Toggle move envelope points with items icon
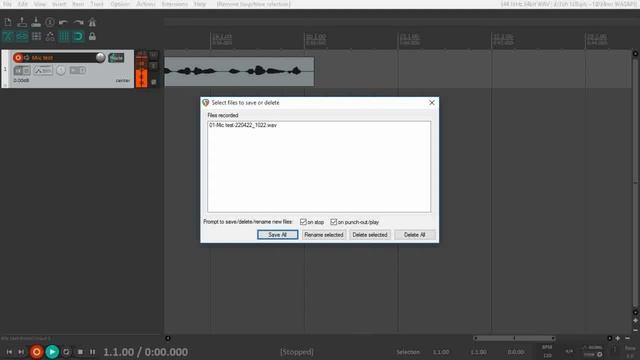Viewport: 640px width, 360px height. 50,36
